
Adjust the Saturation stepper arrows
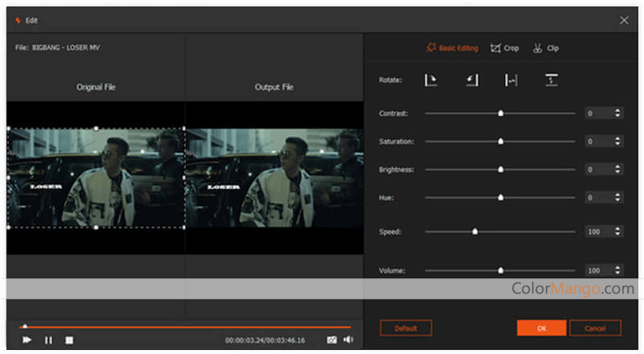[617, 142]
